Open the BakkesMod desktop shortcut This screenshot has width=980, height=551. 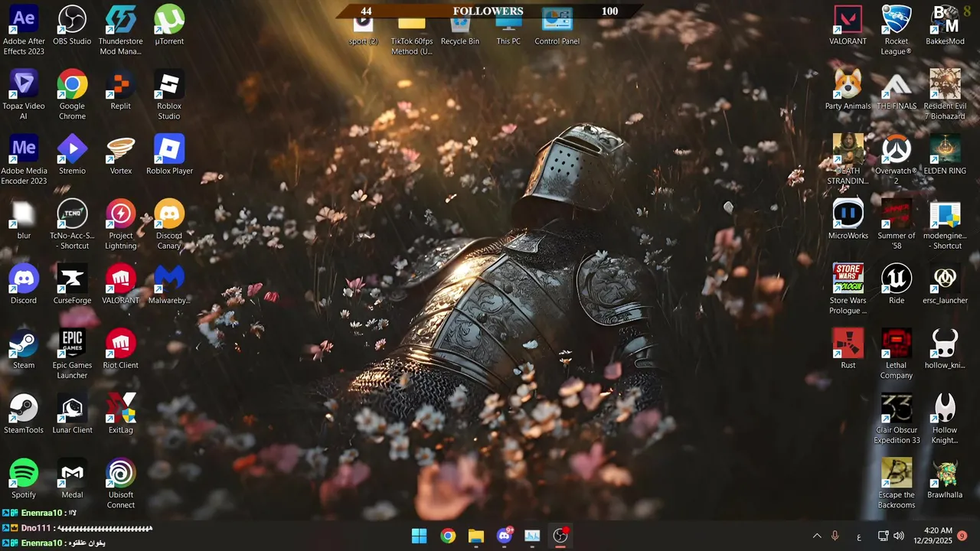click(945, 24)
